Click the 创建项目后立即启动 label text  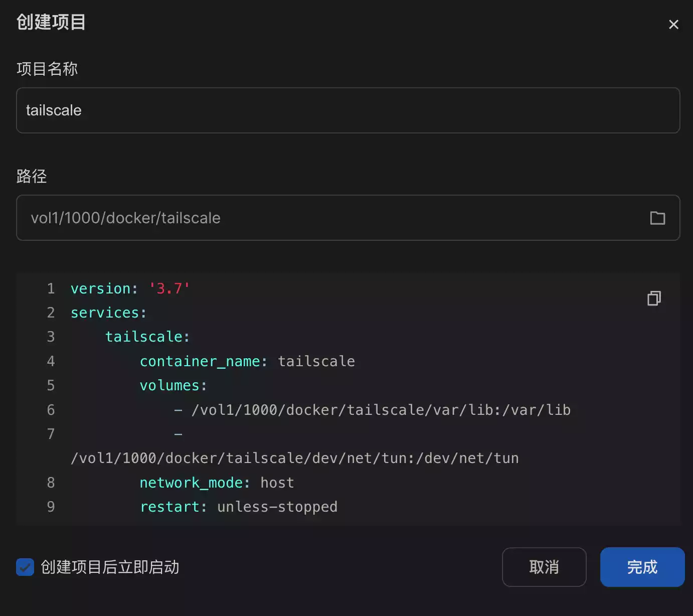tap(110, 567)
